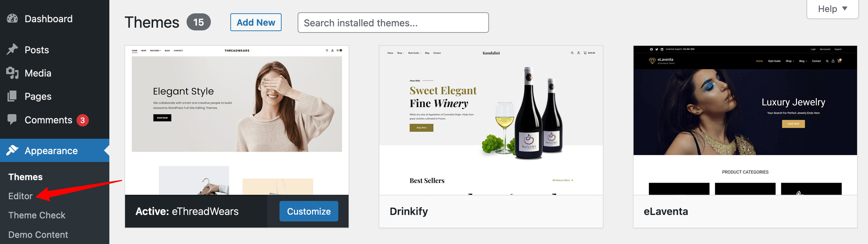Click the Add New button
The height and width of the screenshot is (244, 868).
pos(256,22)
